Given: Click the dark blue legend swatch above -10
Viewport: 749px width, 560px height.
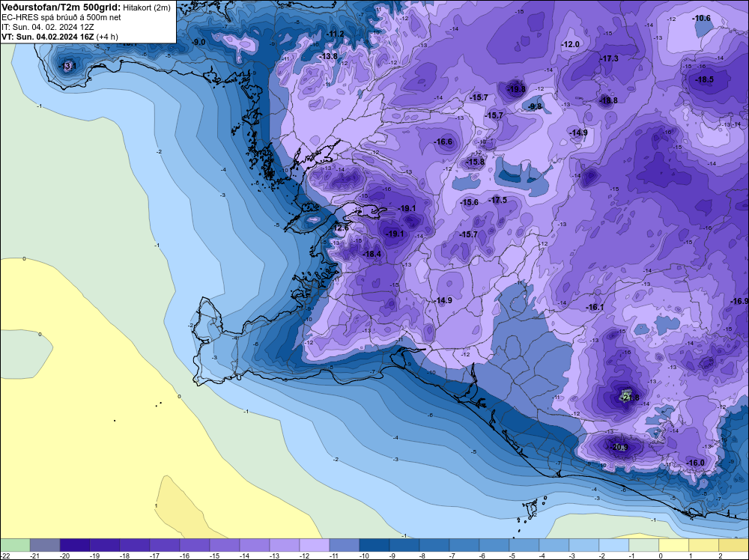Looking at the screenshot, I should 374,545.
